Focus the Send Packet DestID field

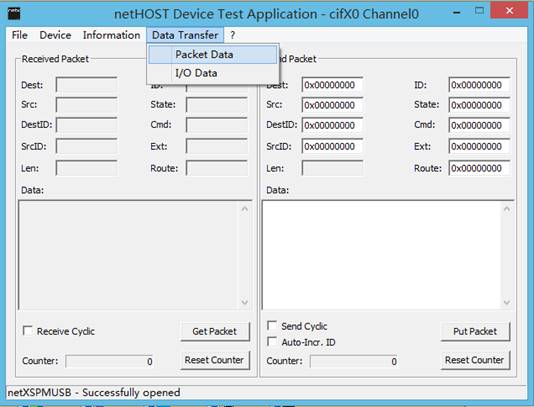coord(332,125)
